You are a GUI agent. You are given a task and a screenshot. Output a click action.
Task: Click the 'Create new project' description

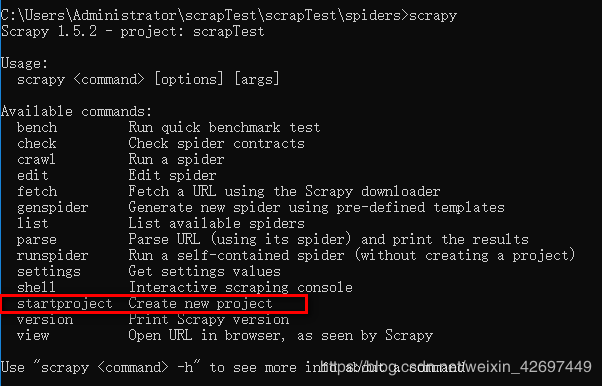200,304
